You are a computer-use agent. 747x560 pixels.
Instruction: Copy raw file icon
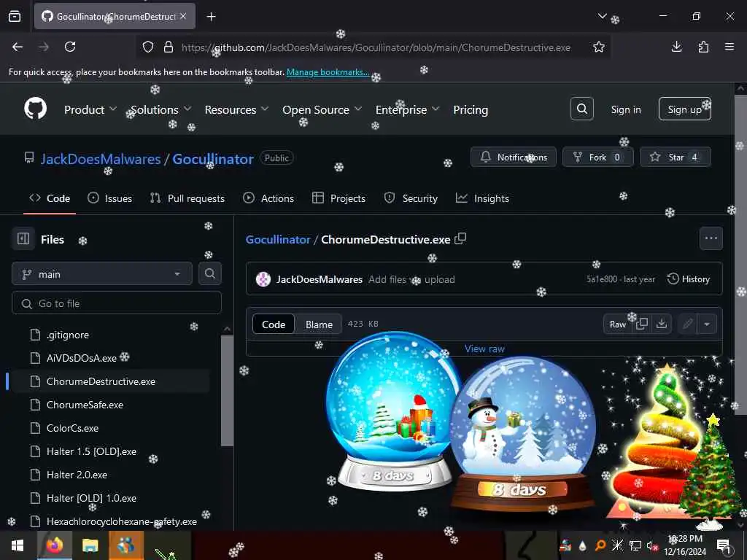pos(642,324)
